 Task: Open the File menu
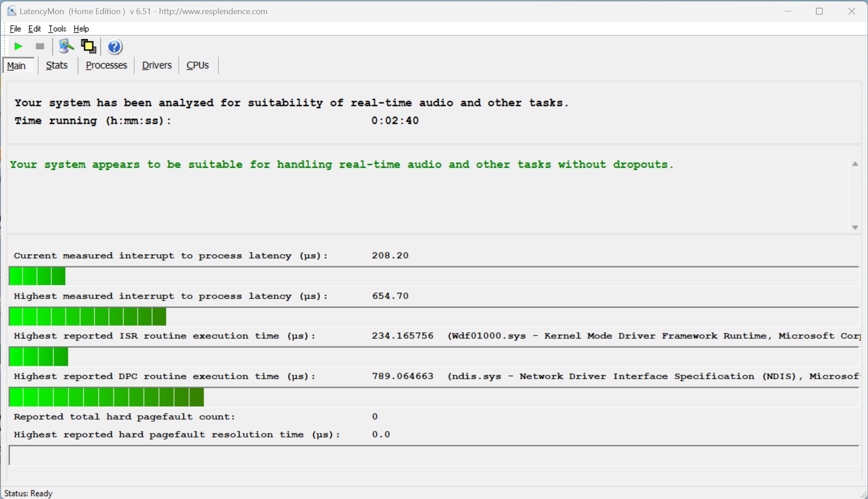tap(15, 29)
